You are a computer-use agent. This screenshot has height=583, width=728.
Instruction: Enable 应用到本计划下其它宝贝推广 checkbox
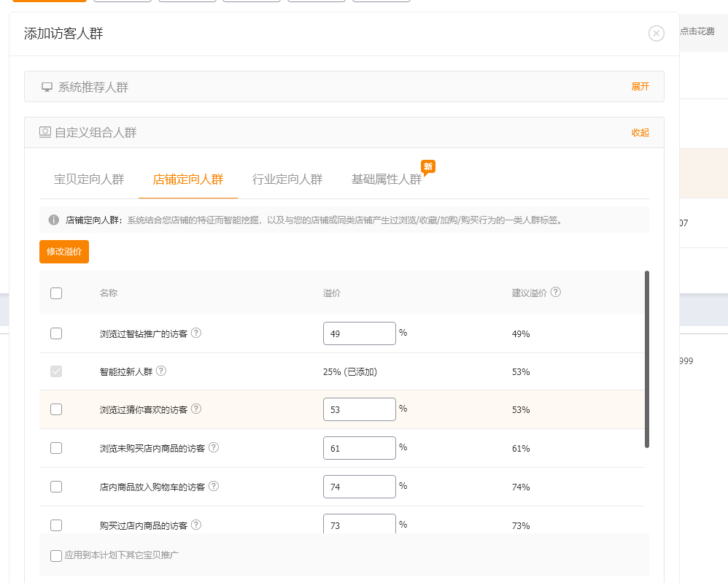(56, 556)
